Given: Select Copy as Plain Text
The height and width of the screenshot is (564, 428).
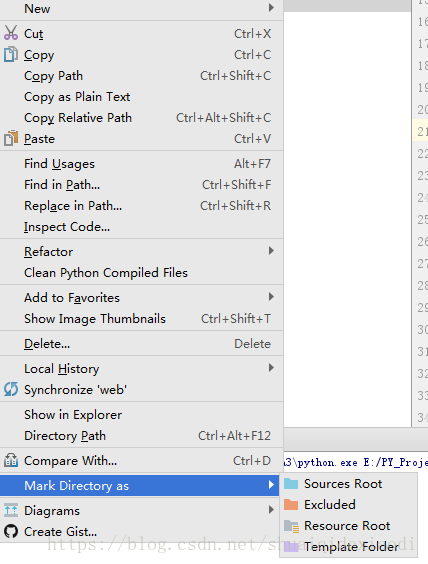Looking at the screenshot, I should tap(141, 96).
